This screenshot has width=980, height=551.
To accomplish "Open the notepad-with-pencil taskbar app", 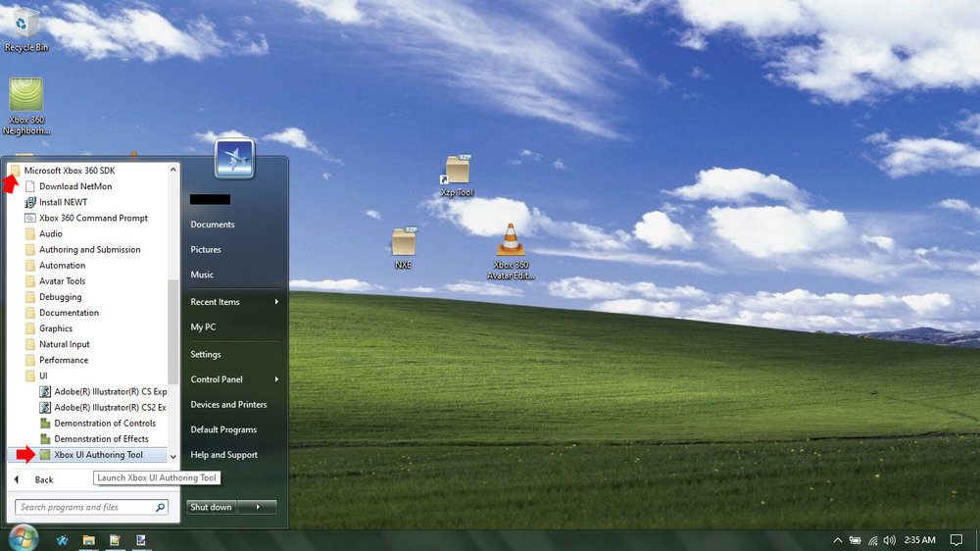I will point(115,540).
